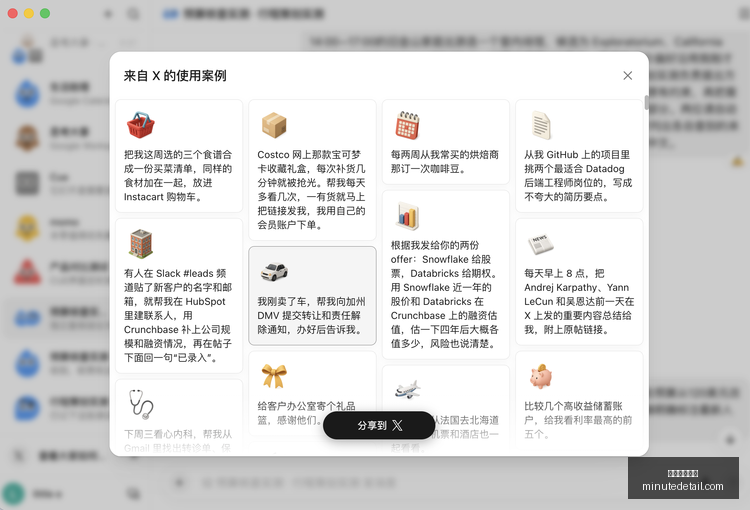Click the white car icon

click(274, 272)
